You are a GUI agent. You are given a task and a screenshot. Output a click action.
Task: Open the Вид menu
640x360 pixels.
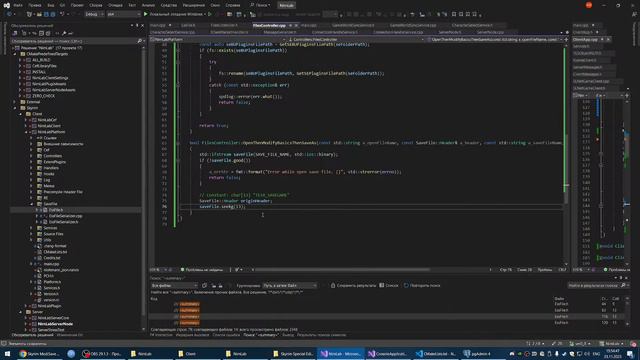click(51, 5)
